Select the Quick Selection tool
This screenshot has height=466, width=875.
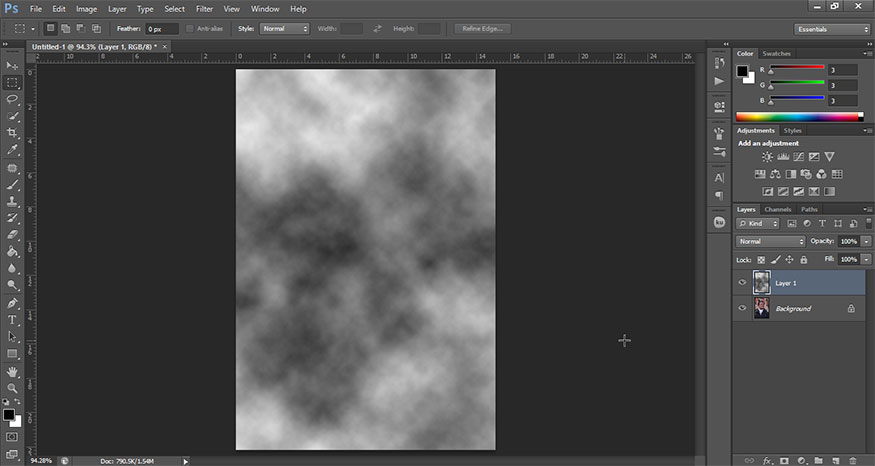click(12, 116)
